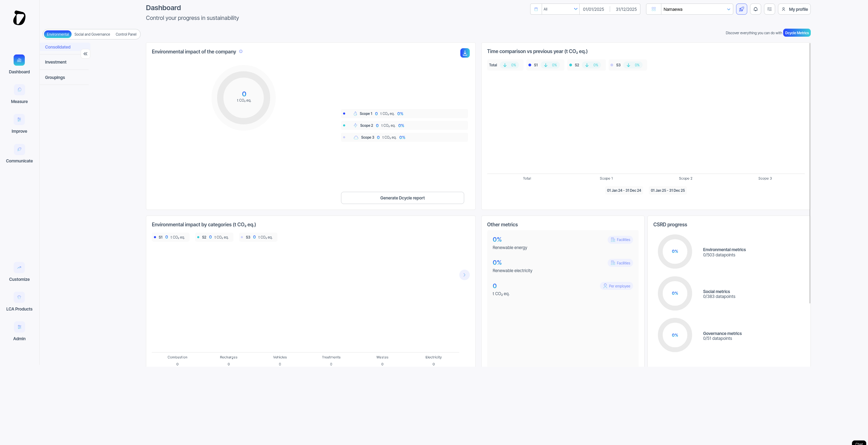Click the Dcycle Metrics button
868x445 pixels.
(x=797, y=33)
